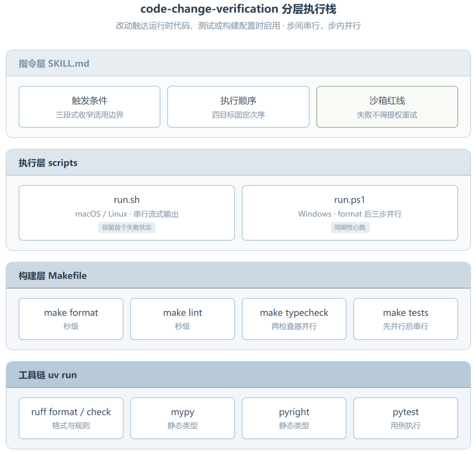This screenshot has width=476, height=454.
Task: Click the 沙箱红线 card
Action: [x=387, y=107]
